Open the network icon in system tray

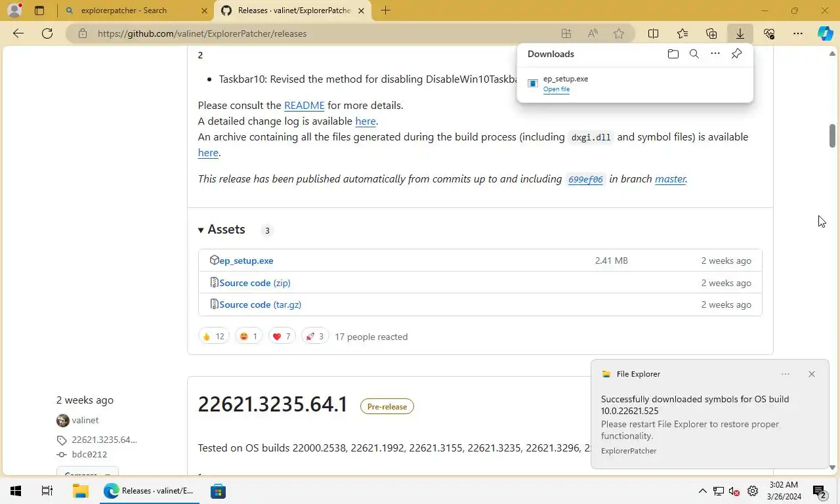point(719,491)
